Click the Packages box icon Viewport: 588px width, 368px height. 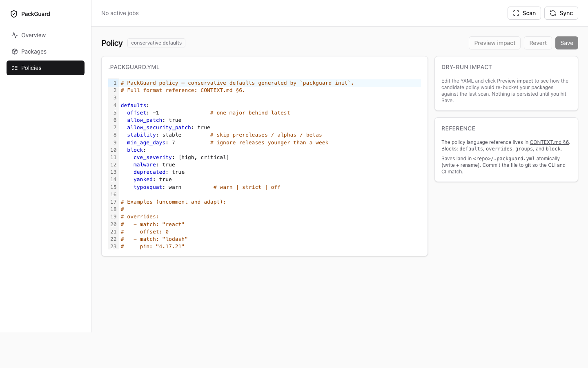[15, 52]
